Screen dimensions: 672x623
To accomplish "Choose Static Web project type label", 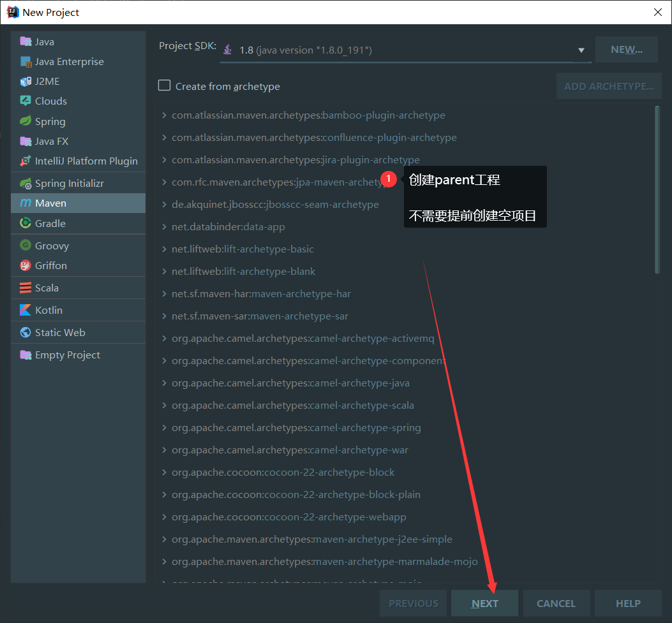I will point(60,332).
